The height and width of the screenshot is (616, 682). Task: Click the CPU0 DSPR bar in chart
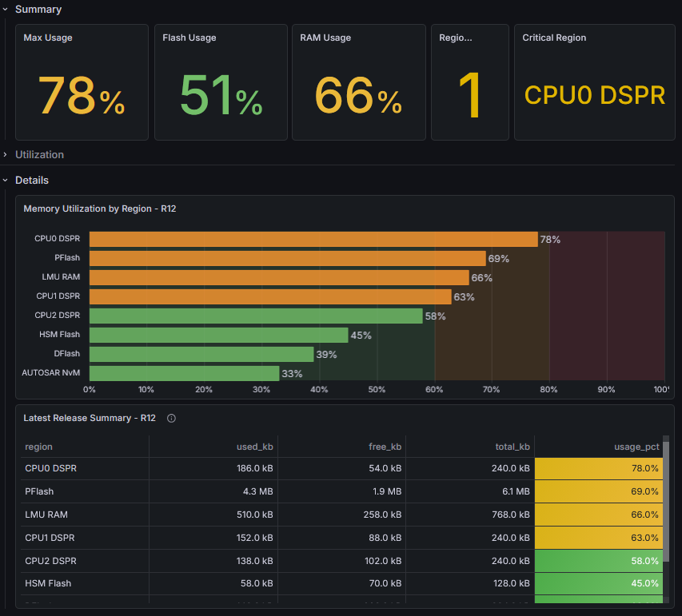pyautogui.click(x=313, y=239)
